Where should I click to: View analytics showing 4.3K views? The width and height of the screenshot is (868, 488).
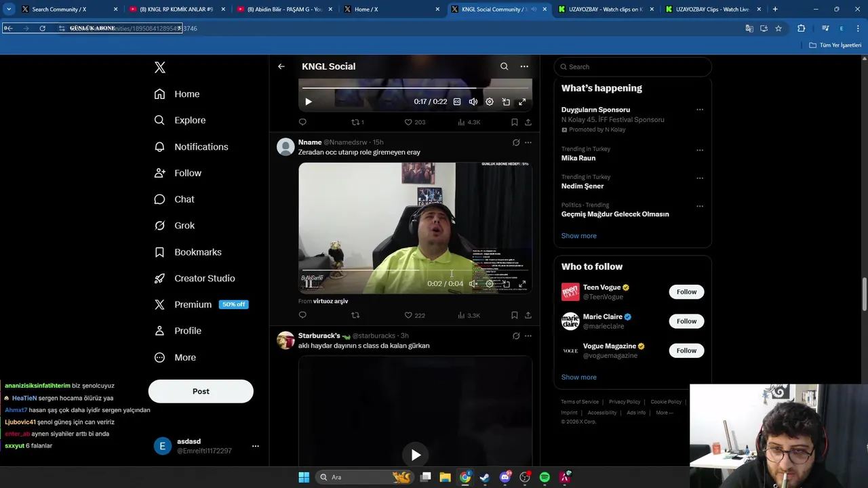pos(469,122)
